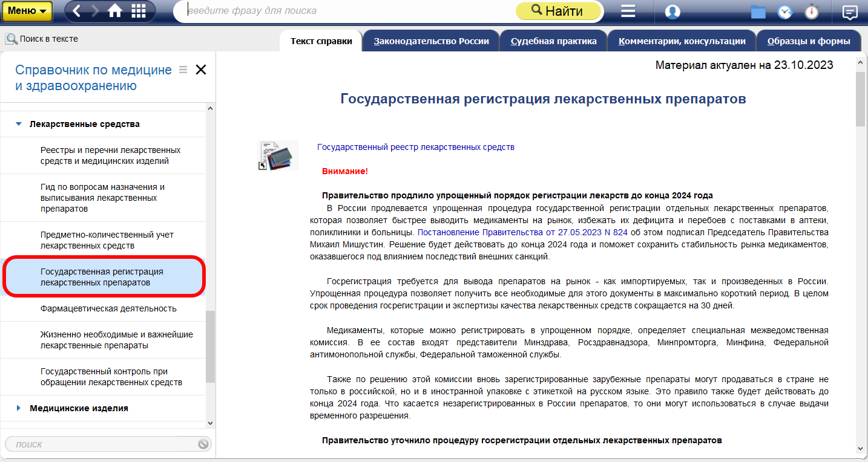Switch to Образцы и формы tab
Screen dimensions: 868x462
point(809,41)
